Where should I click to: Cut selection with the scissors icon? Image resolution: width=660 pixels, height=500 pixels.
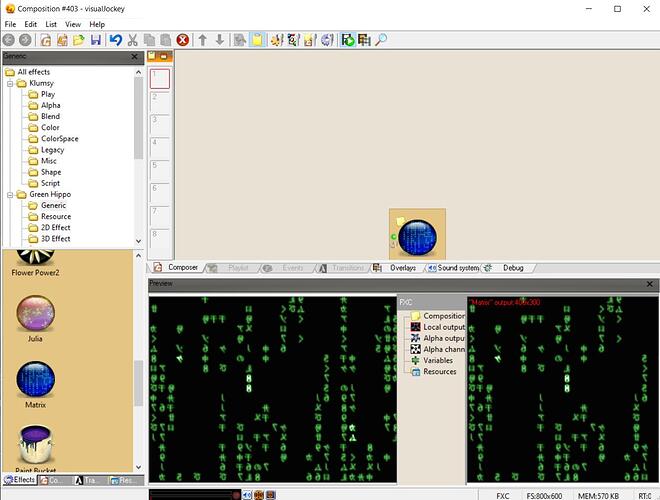[x=133, y=40]
